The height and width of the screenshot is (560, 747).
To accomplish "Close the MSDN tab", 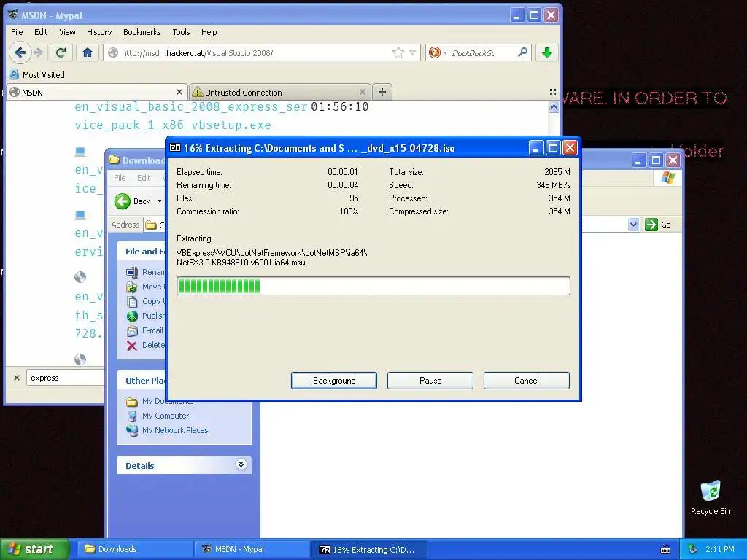I will coord(179,92).
